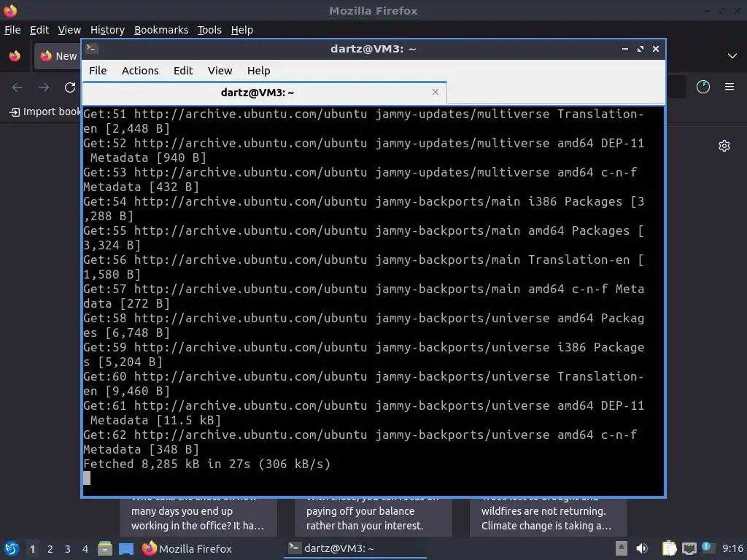
Task: Click Import bookmarks in bookmarks toolbar
Action: tap(45, 112)
